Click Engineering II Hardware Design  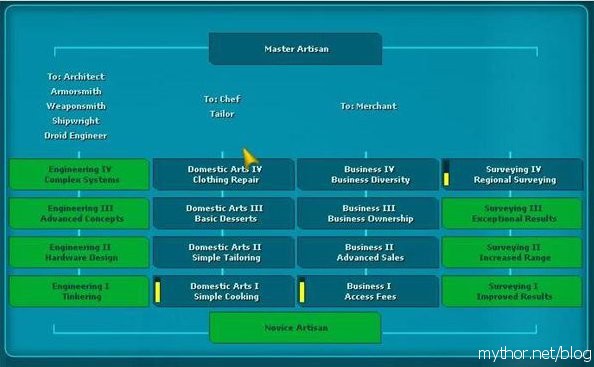(x=79, y=252)
